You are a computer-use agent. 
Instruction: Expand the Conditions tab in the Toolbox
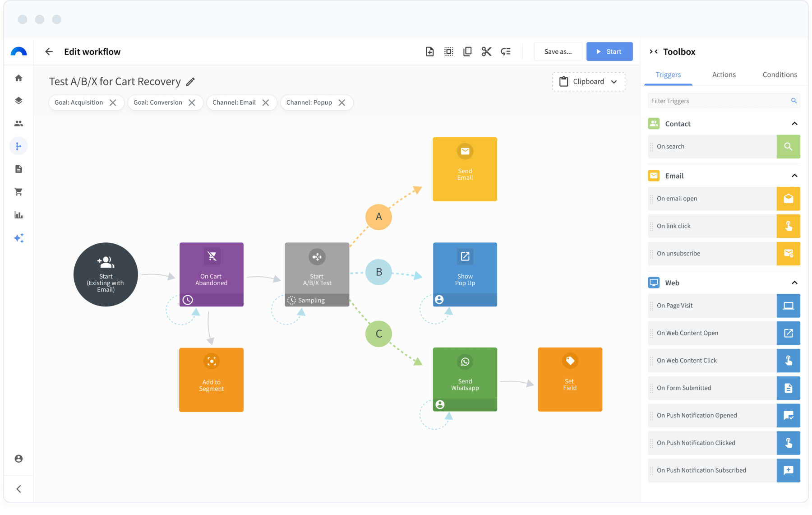(779, 74)
